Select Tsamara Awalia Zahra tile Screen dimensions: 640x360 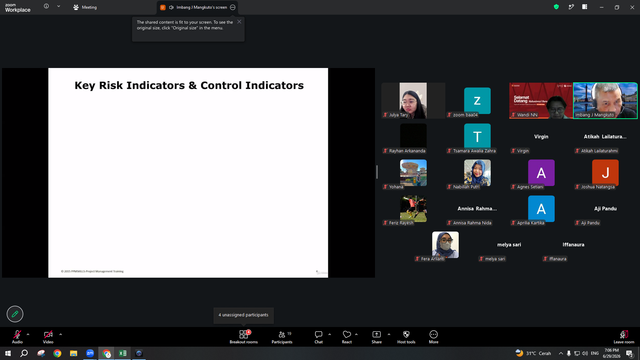coord(477,137)
